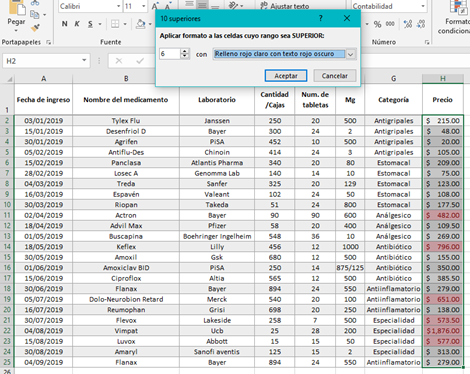Viewport: 470px width, 374px height.
Task: Select the Atlantis Pharma cell
Action: [x=217, y=163]
